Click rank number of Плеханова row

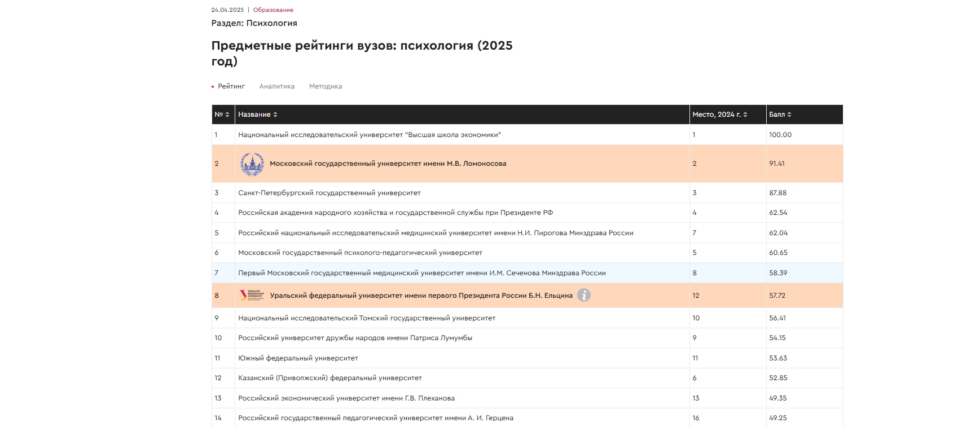(218, 398)
